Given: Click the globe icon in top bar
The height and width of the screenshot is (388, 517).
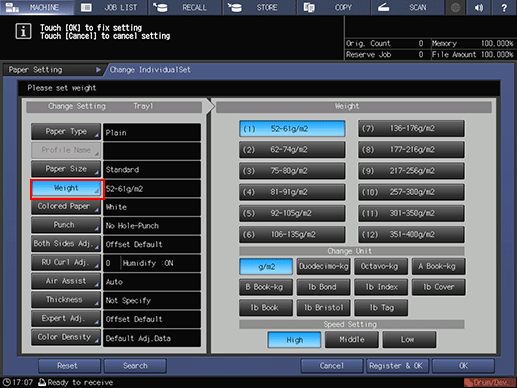Looking at the screenshot, I should 455,7.
